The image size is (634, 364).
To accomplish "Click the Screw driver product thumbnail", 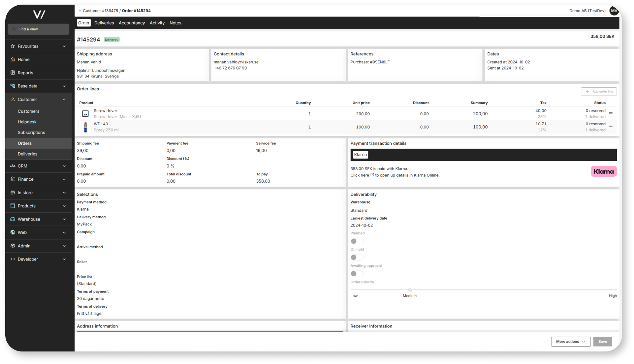I will click(x=85, y=114).
